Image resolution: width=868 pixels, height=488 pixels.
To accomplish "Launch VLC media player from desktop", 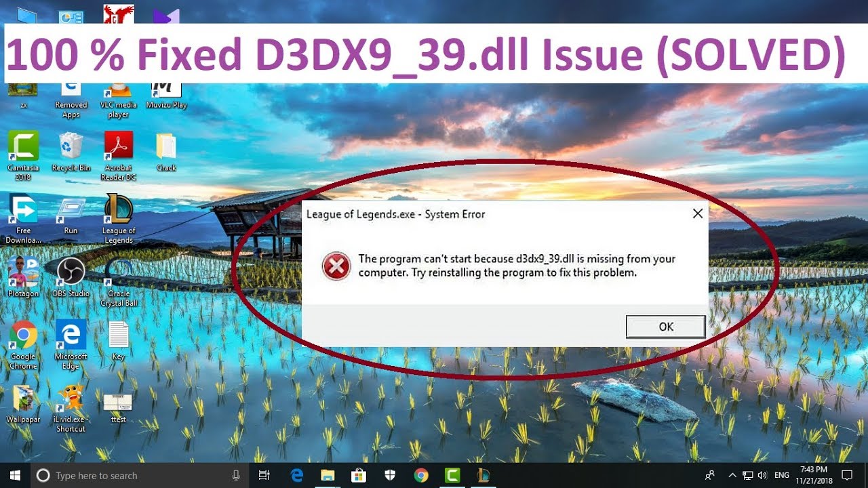I will pyautogui.click(x=119, y=100).
